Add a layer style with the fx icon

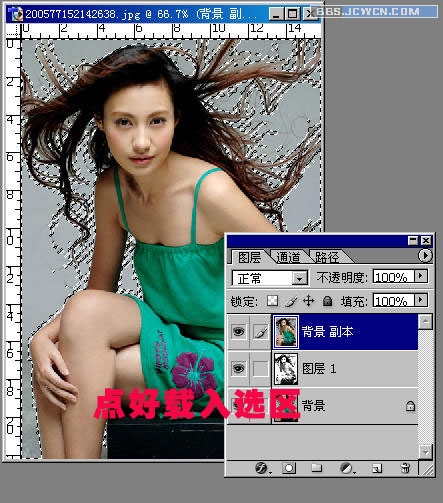coord(262,468)
